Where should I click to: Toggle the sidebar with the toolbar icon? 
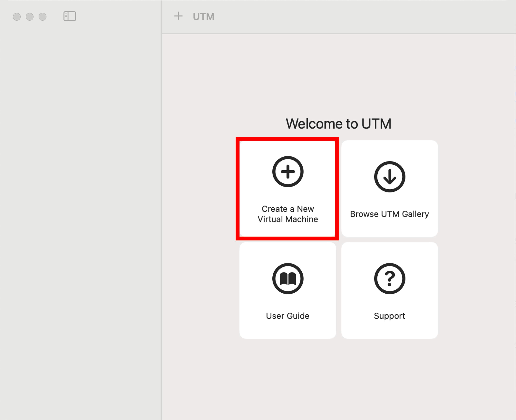(70, 16)
